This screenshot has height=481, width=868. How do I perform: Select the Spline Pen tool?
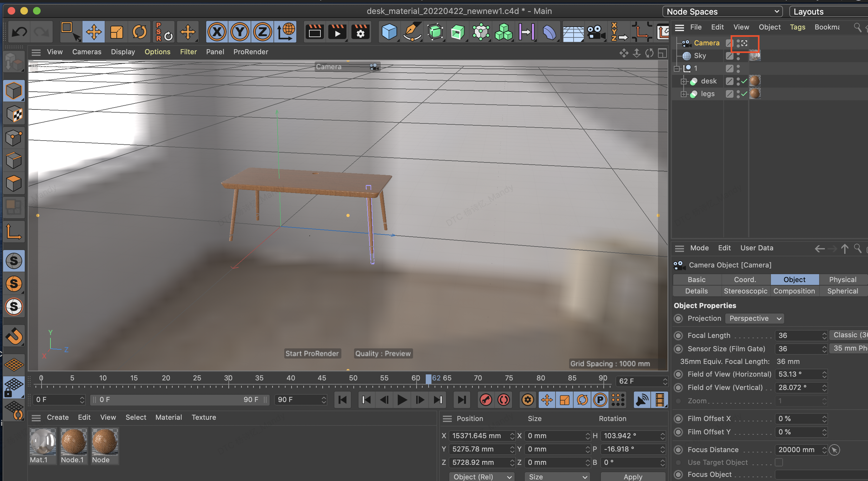point(412,32)
